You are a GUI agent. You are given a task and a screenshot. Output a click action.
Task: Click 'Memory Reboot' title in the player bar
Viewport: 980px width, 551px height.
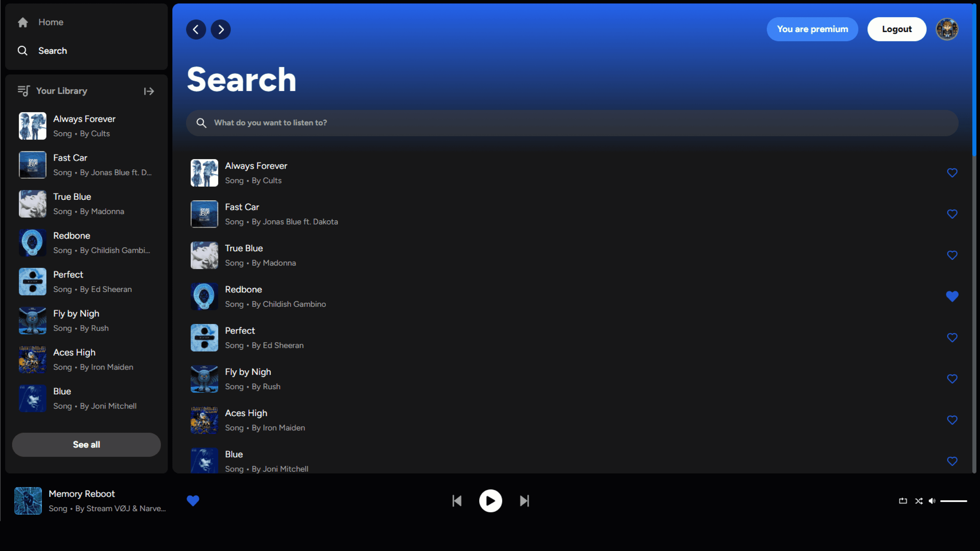coord(82,494)
